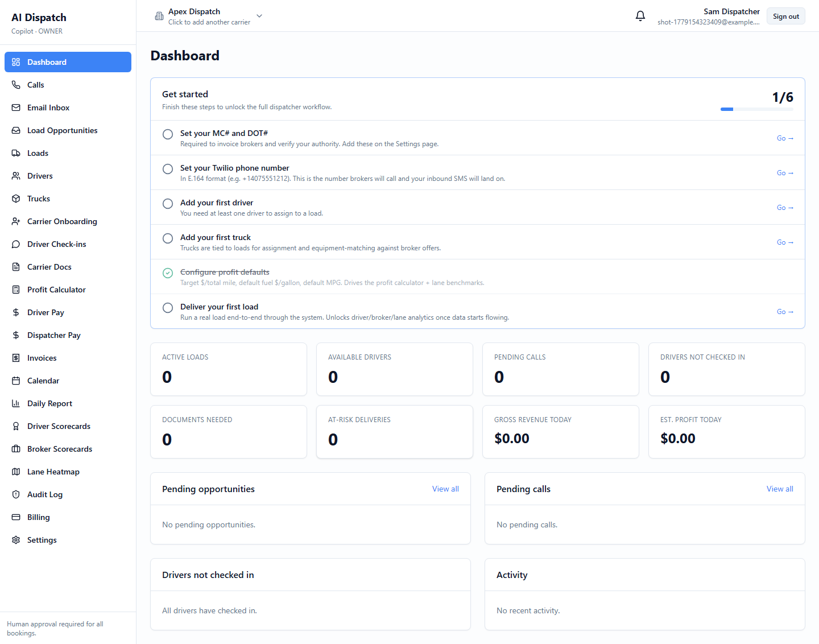
Task: Click Go link for first truck step
Action: (x=785, y=242)
